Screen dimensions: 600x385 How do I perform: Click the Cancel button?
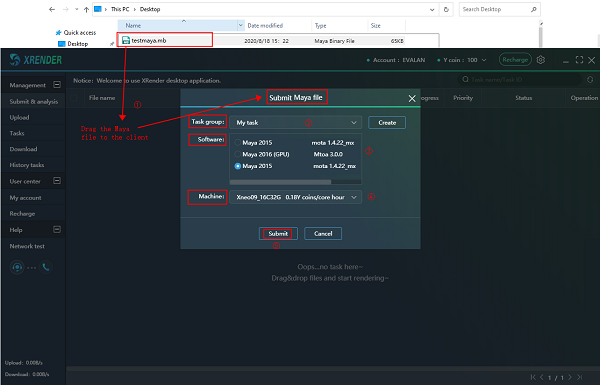point(323,233)
